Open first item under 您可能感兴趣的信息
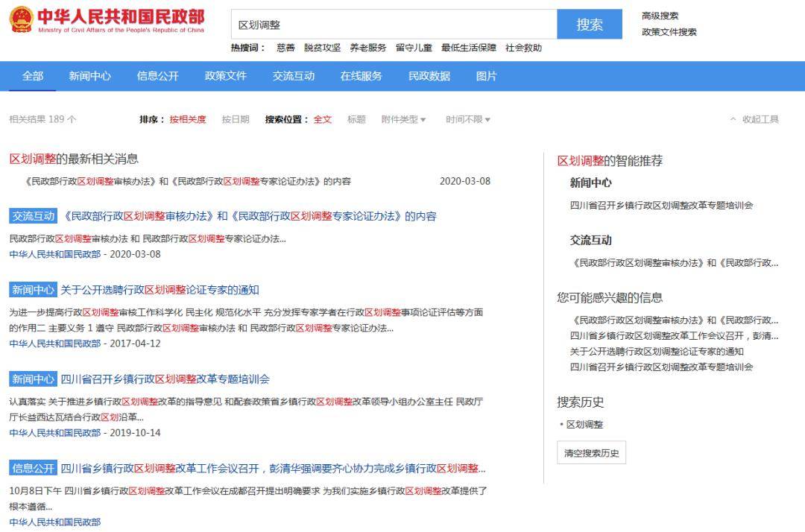This screenshot has width=805, height=532. (674, 320)
